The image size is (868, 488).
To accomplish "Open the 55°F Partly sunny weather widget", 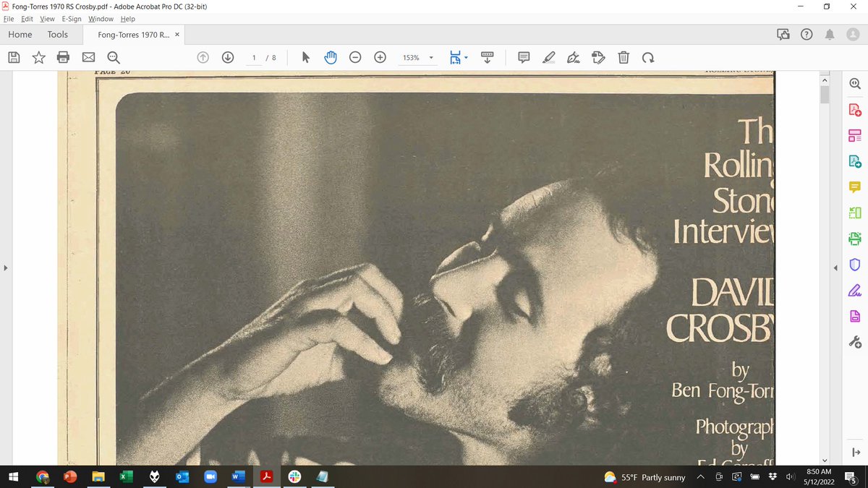I will click(x=644, y=477).
